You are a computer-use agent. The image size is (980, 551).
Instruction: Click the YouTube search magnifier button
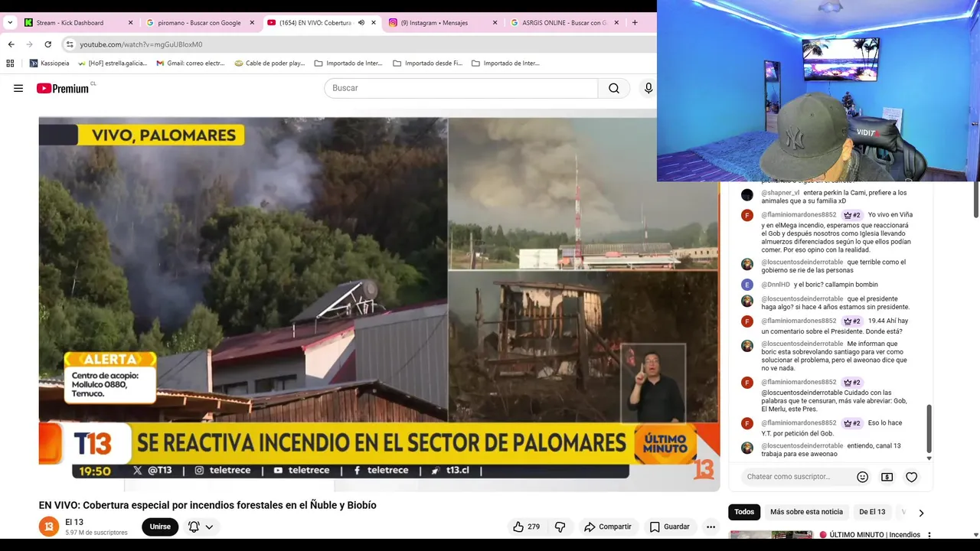[614, 88]
